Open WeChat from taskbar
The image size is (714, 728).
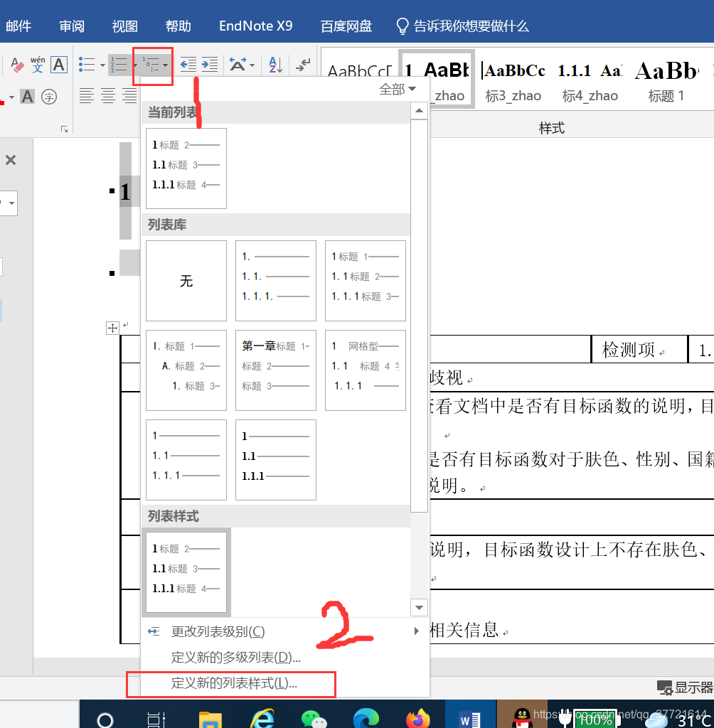coord(314,720)
